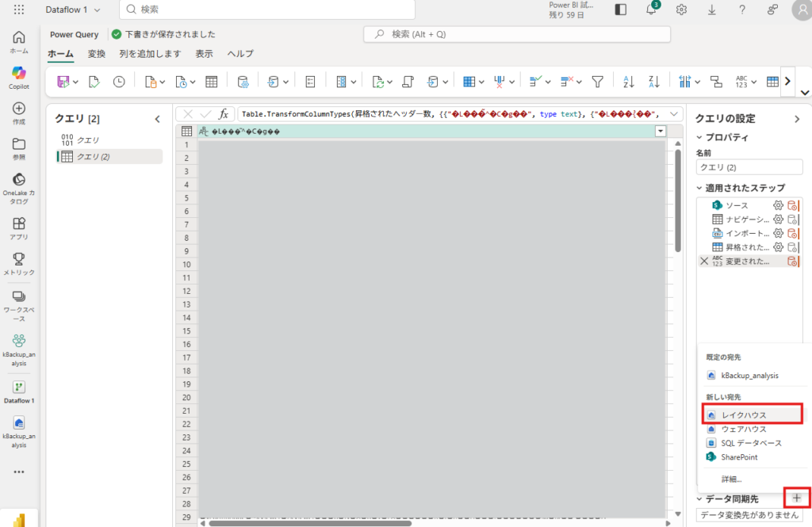Viewport: 812px width, 527px height.
Task: Open settings gear for ソース step
Action: (x=778, y=205)
